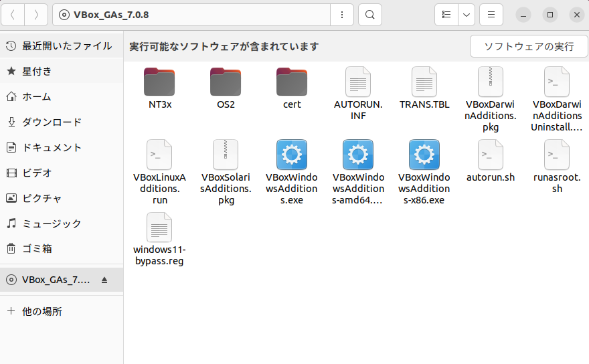589x364 pixels.
Task: Open ミュージック in the sidebar
Action: (62, 223)
